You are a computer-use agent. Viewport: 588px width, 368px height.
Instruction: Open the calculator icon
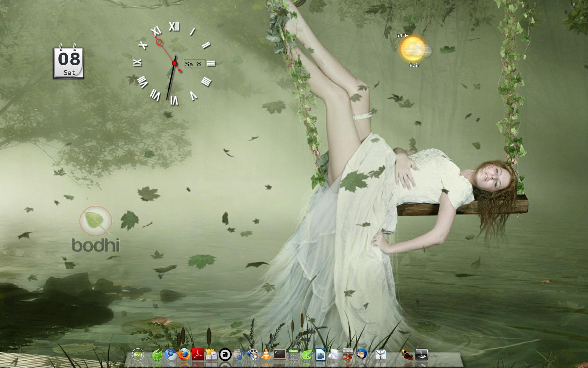click(293, 355)
